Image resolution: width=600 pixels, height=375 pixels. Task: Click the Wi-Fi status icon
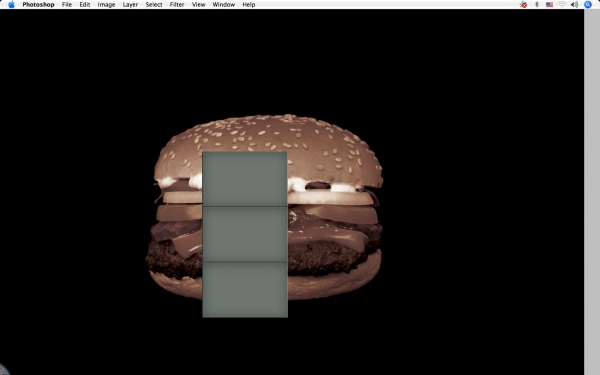pyautogui.click(x=562, y=5)
